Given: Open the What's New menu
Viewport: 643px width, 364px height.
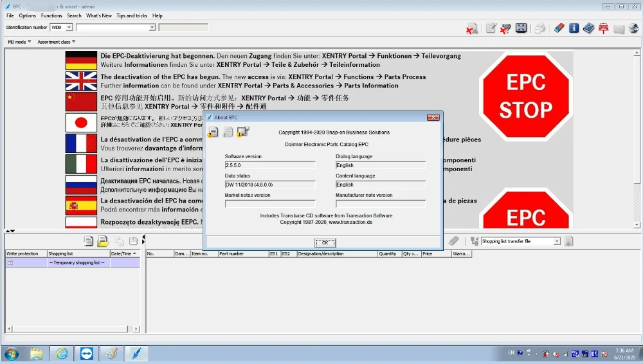Looking at the screenshot, I should pos(99,15).
